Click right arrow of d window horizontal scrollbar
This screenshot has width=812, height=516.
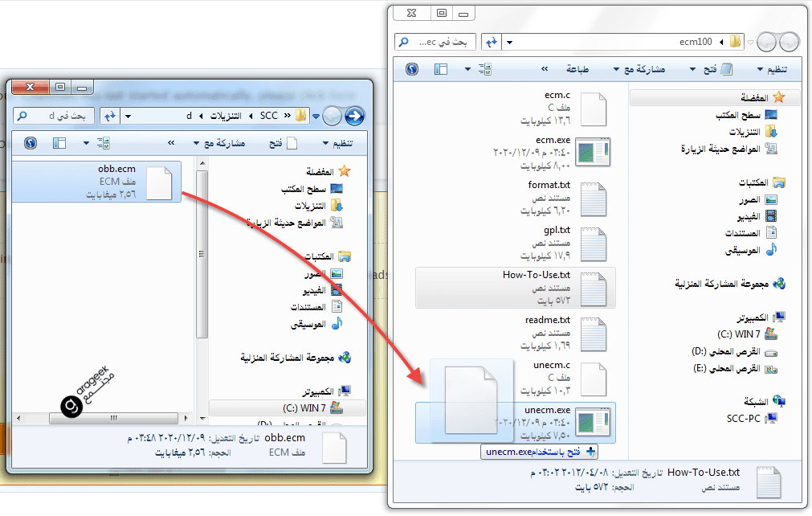pos(186,418)
